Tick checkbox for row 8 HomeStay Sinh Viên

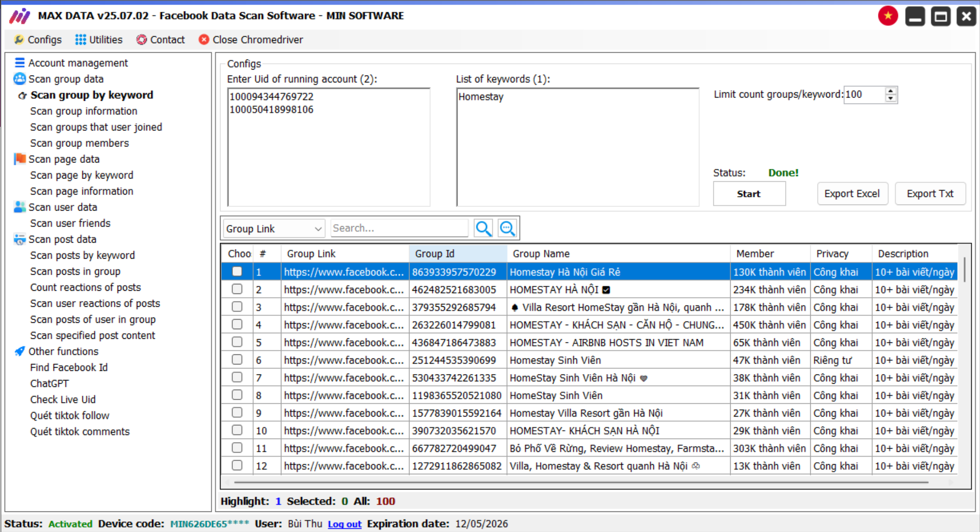237,395
